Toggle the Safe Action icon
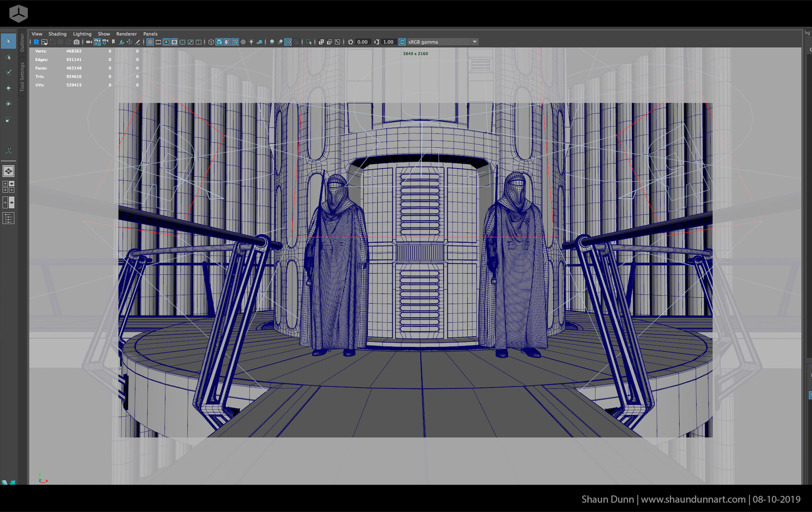812x512 pixels. (x=190, y=42)
